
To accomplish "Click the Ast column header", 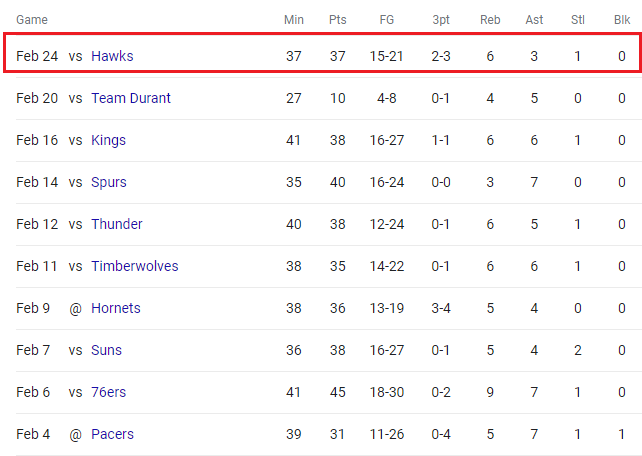I will click(x=534, y=20).
